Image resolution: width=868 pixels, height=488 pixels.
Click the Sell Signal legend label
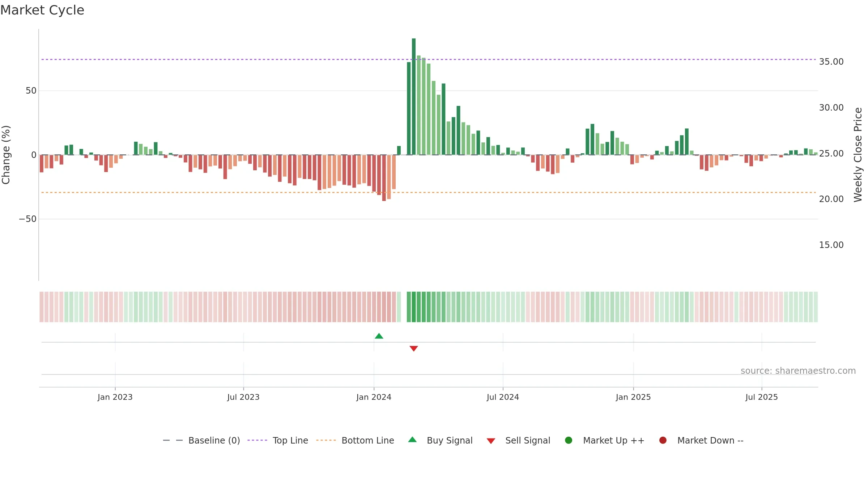(x=528, y=441)
